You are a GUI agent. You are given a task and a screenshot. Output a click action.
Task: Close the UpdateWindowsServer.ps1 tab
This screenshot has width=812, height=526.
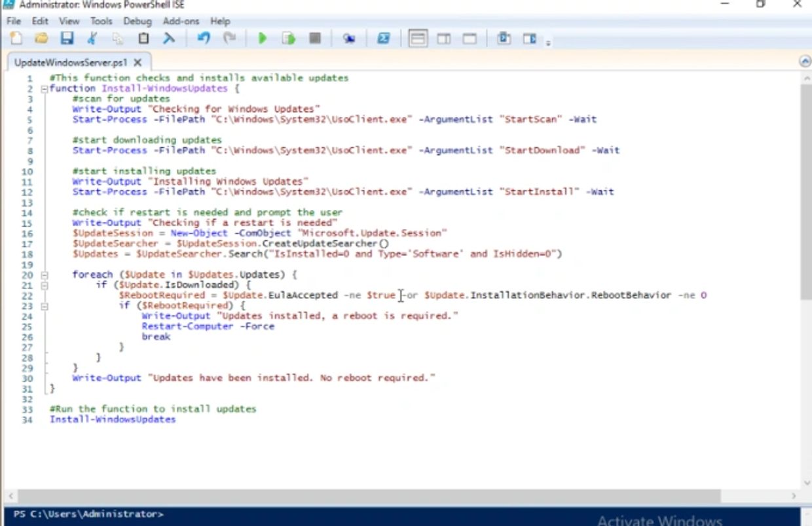coord(138,63)
